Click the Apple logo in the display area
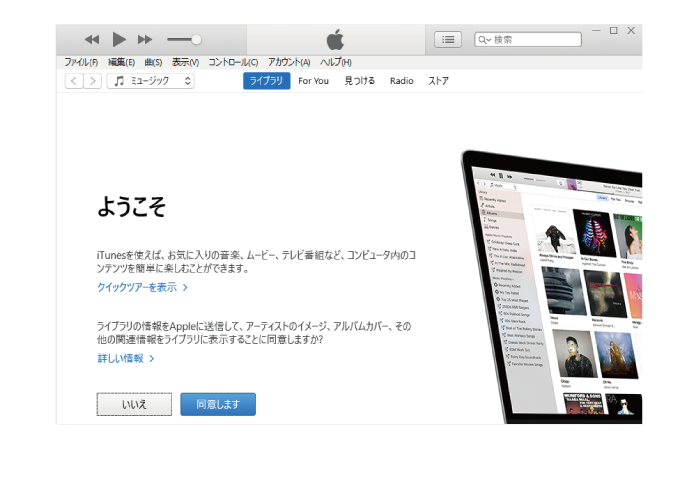 click(x=335, y=39)
